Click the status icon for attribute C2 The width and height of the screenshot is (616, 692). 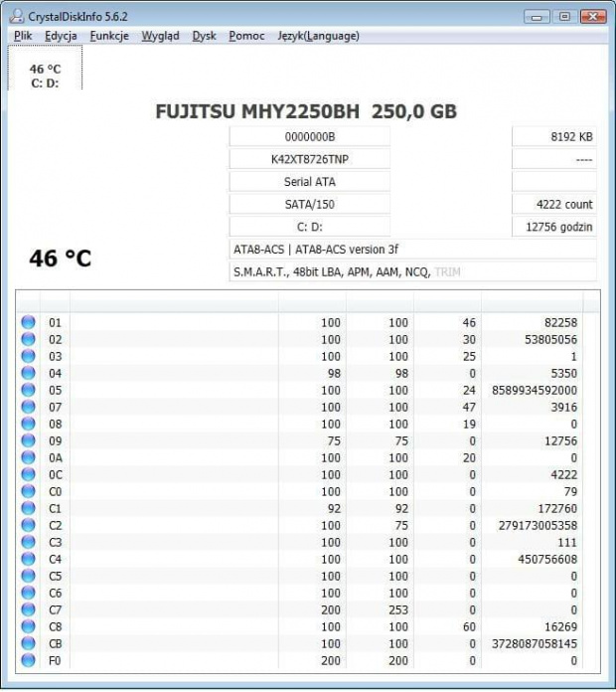coord(28,525)
